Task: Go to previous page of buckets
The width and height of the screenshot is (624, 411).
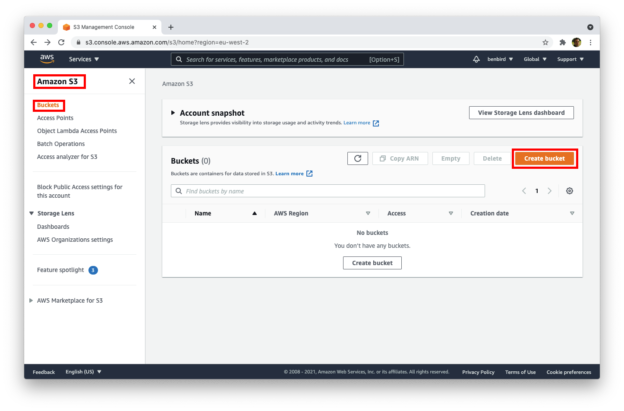Action: [x=524, y=191]
